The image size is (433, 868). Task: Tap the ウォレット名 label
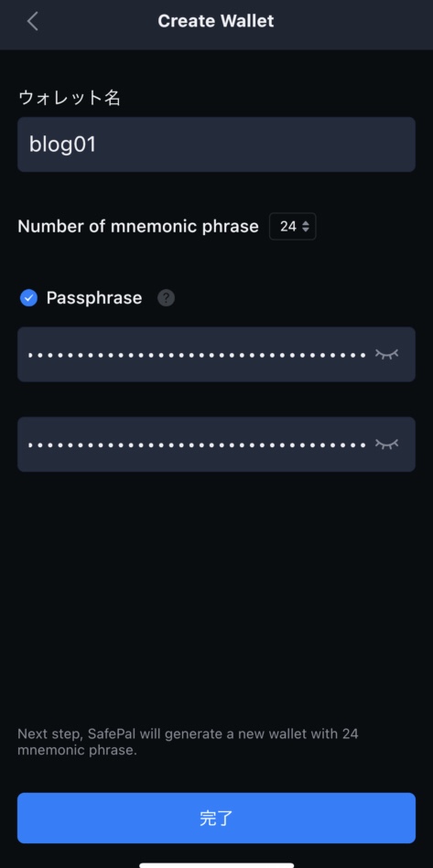[x=70, y=98]
